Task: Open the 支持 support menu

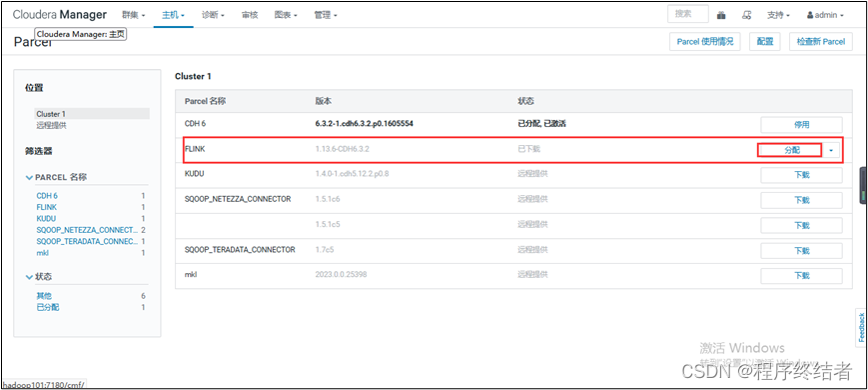Action: coord(778,16)
